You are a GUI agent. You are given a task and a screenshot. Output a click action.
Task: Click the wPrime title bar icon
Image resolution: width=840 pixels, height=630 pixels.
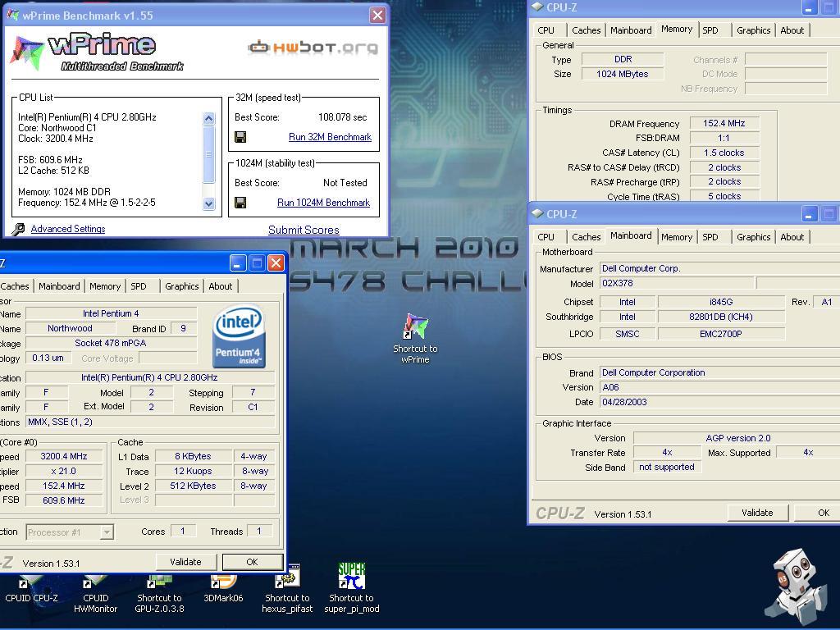12,15
